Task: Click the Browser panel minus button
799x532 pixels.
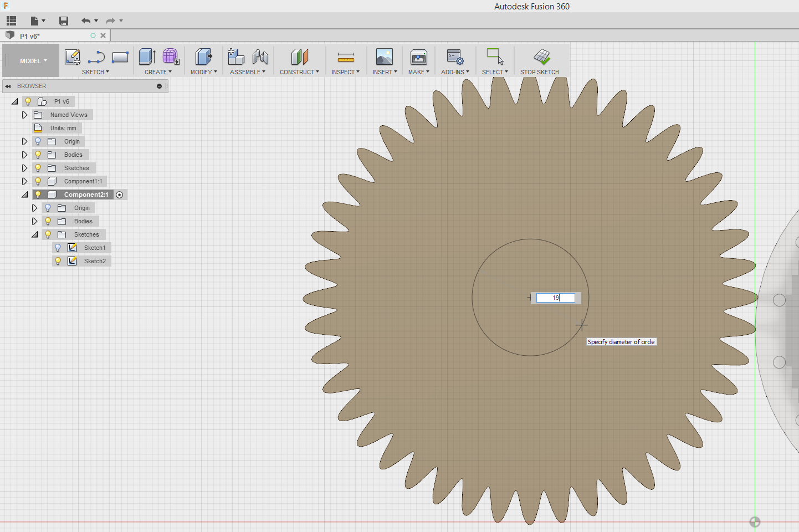Action: coord(159,86)
